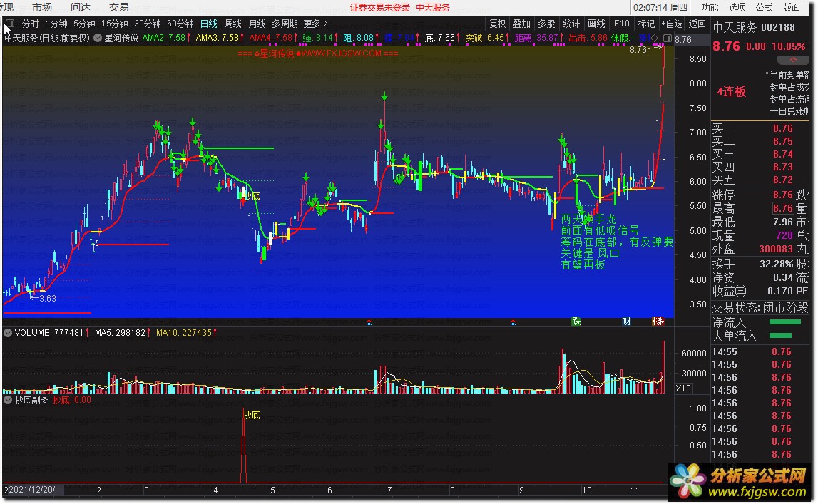Click the MA10: 227435 volume value
818x504 pixels.
click(186, 332)
